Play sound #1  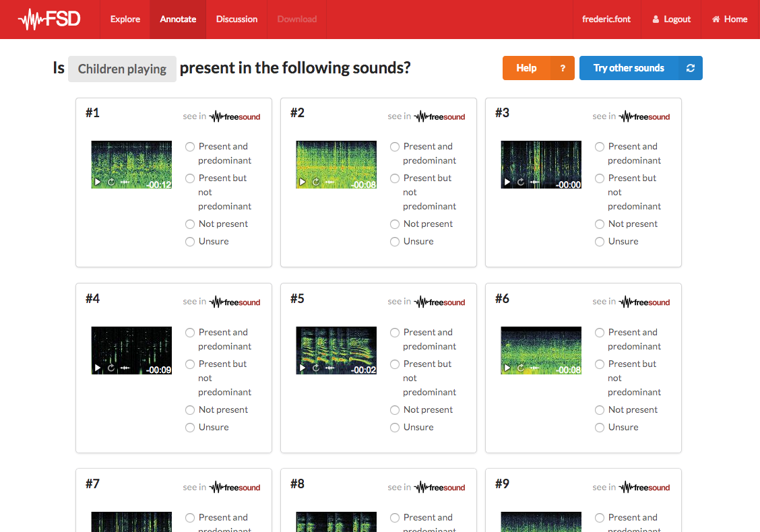98,182
